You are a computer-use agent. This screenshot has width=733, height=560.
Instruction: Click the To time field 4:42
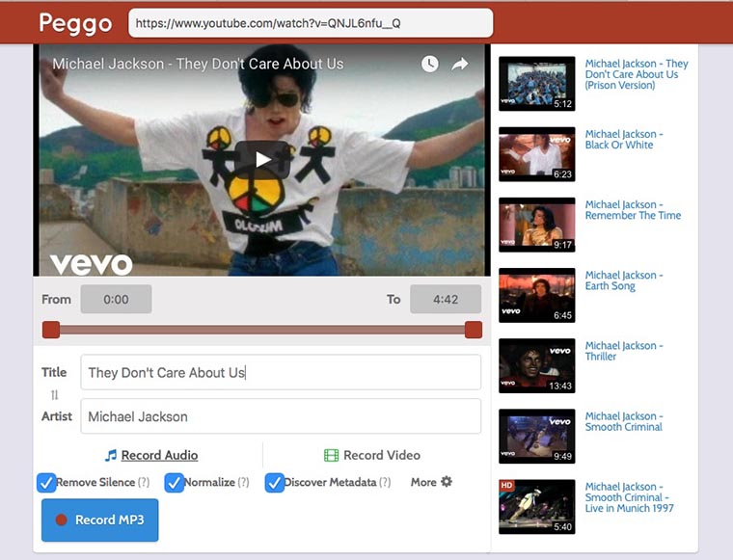[446, 299]
